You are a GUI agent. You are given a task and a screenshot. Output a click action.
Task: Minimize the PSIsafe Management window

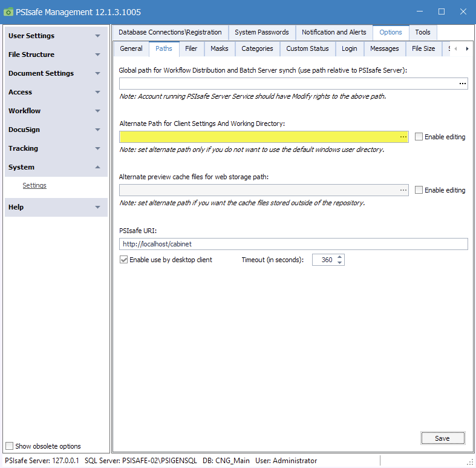point(420,12)
